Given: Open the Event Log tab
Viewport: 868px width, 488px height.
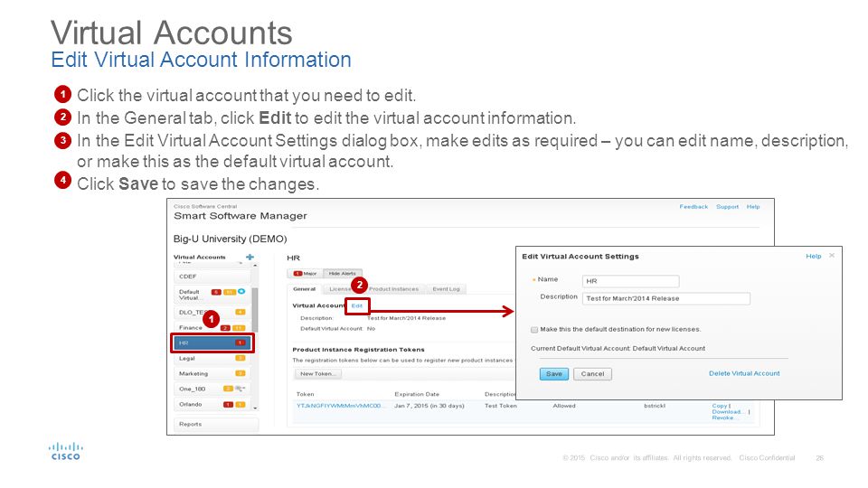Looking at the screenshot, I should coord(446,289).
